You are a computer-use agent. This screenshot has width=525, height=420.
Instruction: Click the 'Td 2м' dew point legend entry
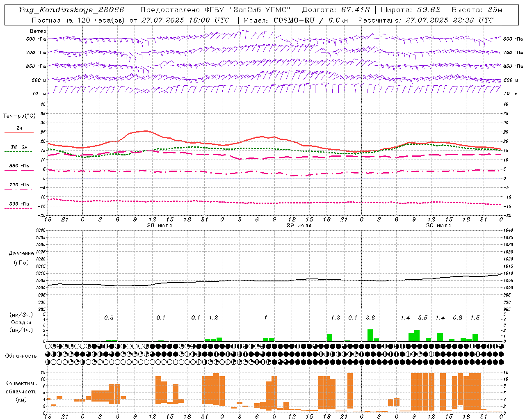click(19, 147)
